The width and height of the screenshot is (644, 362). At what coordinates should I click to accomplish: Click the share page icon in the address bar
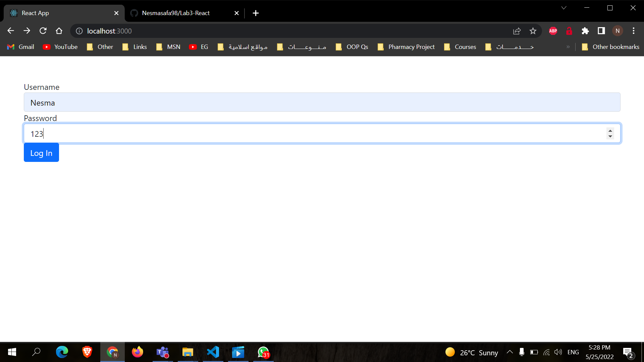point(517,31)
